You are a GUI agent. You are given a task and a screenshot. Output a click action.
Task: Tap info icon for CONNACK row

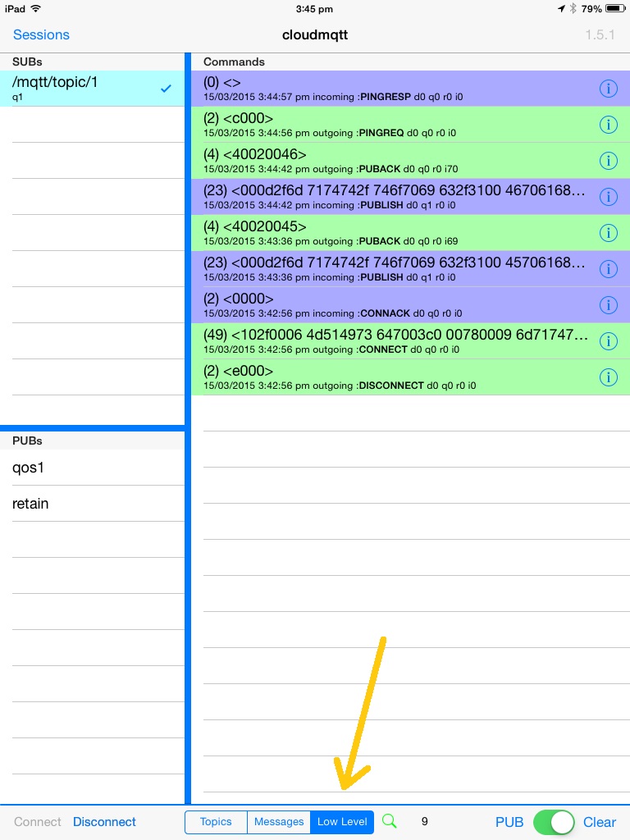coord(608,305)
